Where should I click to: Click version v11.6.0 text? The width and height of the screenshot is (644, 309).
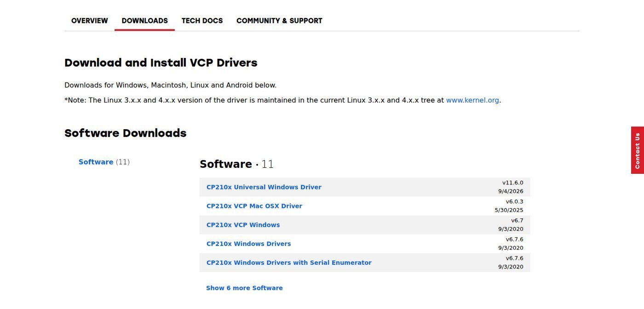[x=512, y=183]
